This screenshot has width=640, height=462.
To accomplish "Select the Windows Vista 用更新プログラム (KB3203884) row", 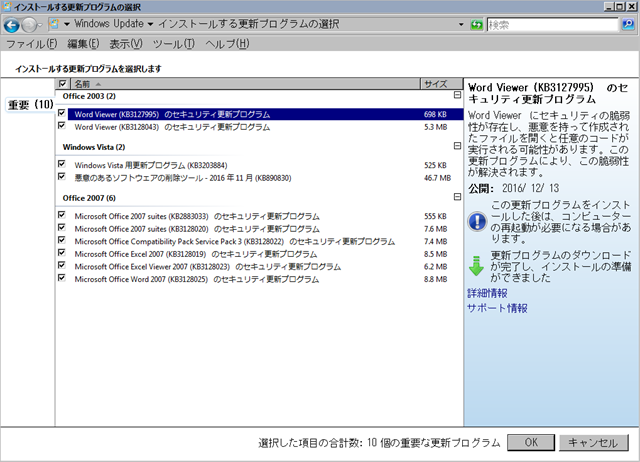I will coord(265,165).
